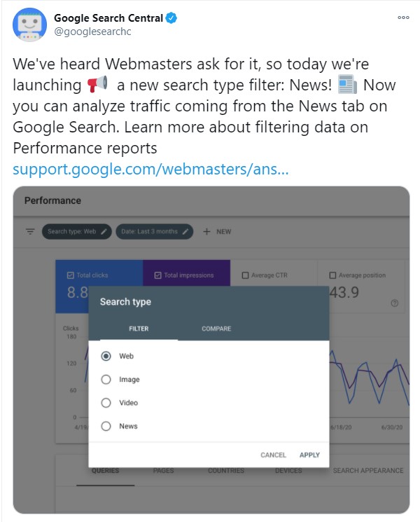Switch to the COMPARE tab
This screenshot has width=420, height=522.
point(216,329)
